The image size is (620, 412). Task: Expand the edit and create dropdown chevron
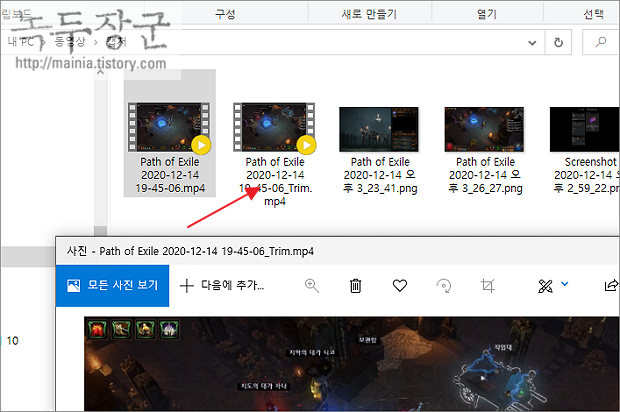565,283
